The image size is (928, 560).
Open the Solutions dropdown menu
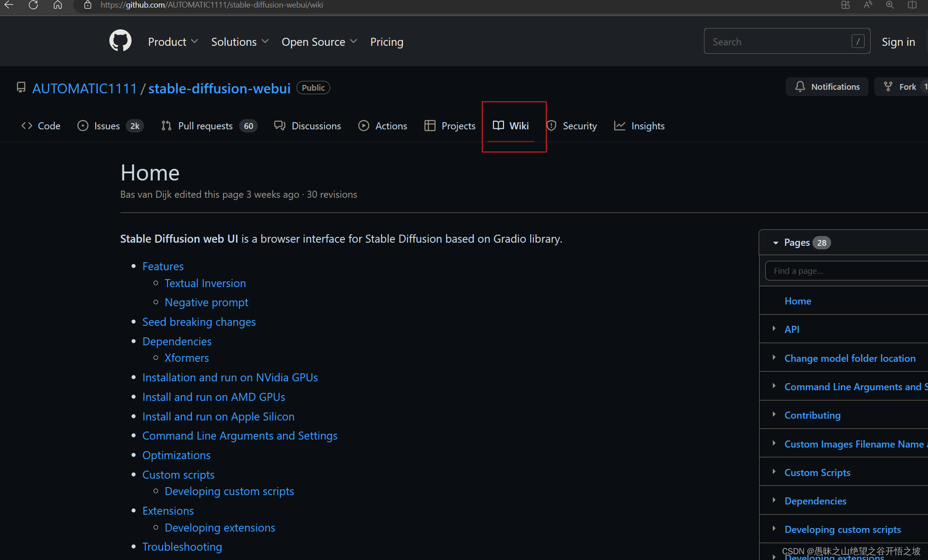pyautogui.click(x=240, y=42)
